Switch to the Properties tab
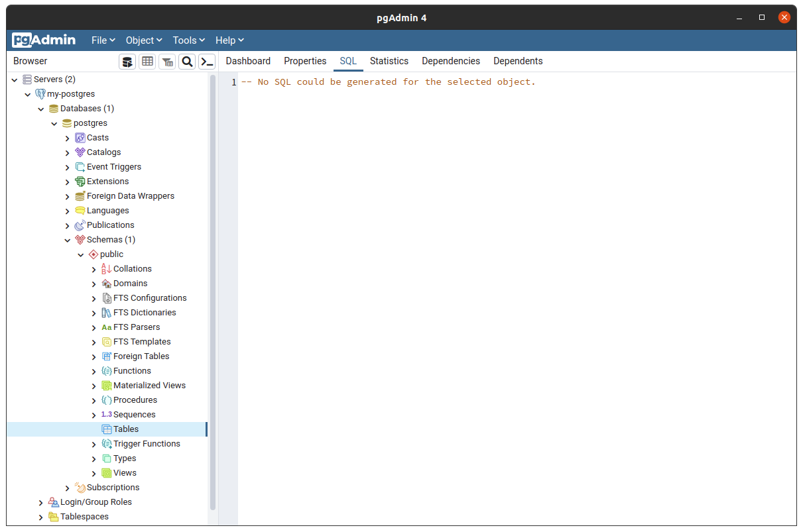Screen dimensions: 803x532 point(305,61)
